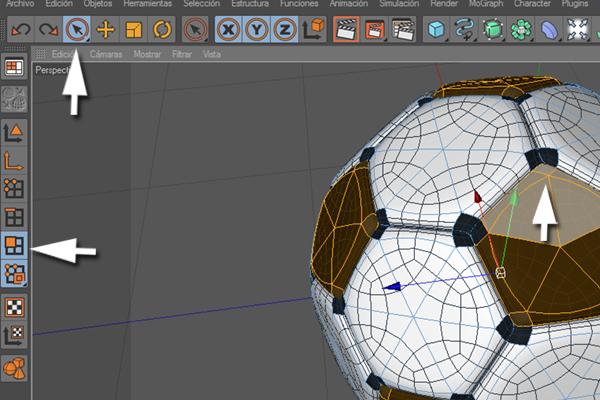This screenshot has width=600, height=400.
Task: Select the Move tool
Action: (105, 29)
